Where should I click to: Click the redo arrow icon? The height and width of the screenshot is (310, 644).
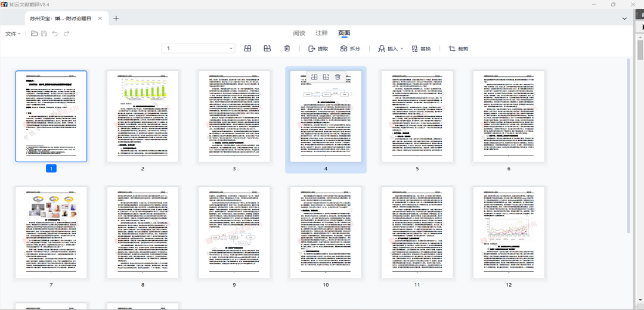coord(66,34)
